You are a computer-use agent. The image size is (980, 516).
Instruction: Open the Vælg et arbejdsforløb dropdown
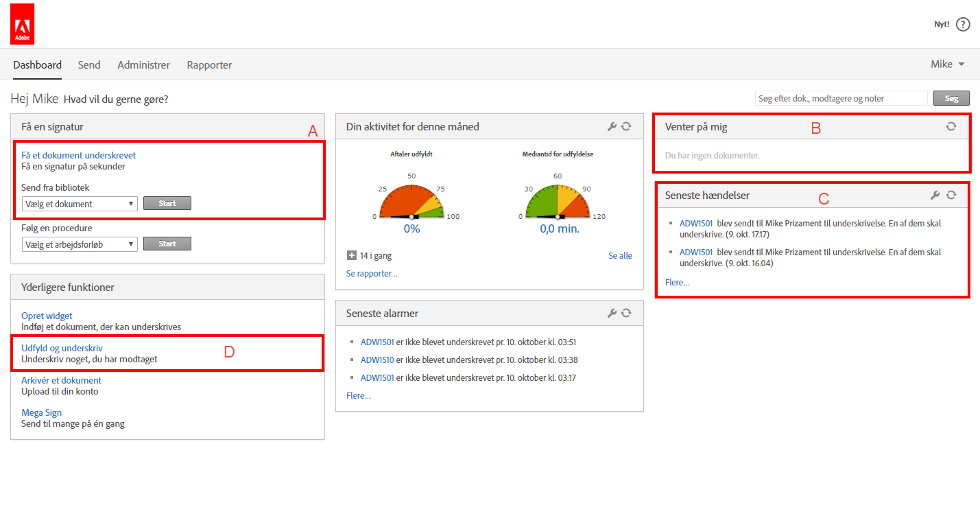point(80,244)
